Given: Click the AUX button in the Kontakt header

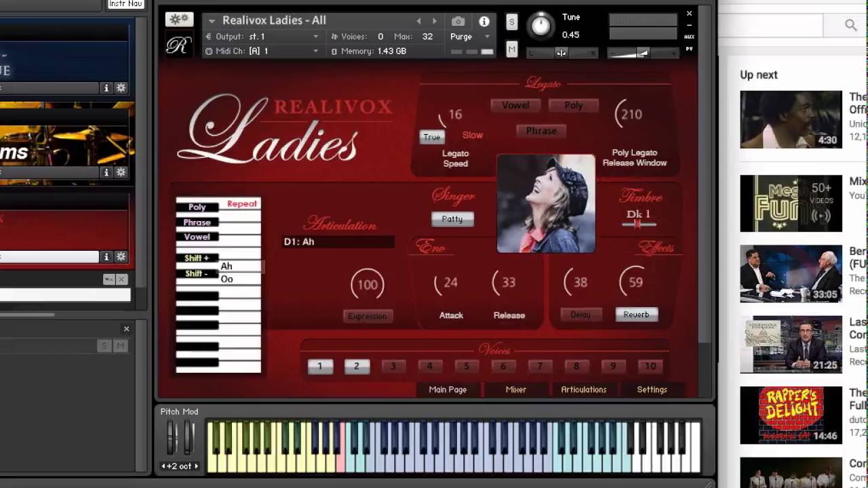Looking at the screenshot, I should click(689, 37).
